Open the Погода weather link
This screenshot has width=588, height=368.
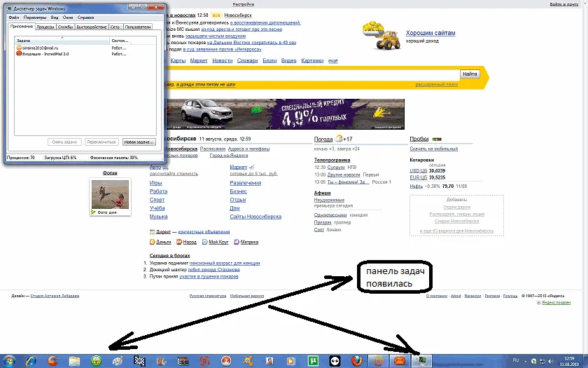click(323, 139)
